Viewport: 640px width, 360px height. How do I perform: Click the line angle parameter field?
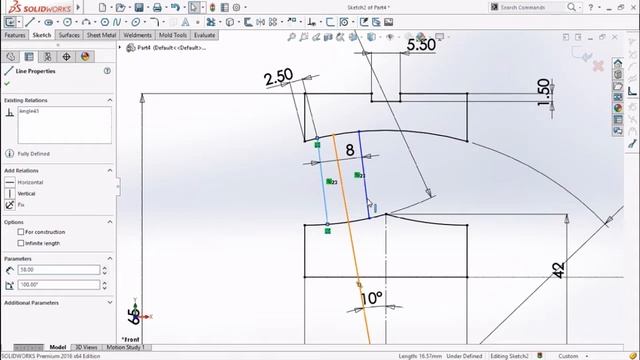click(x=58, y=284)
